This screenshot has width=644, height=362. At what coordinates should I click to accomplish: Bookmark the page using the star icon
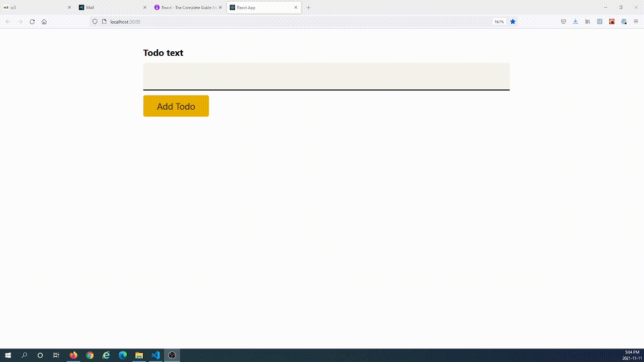coord(512,22)
